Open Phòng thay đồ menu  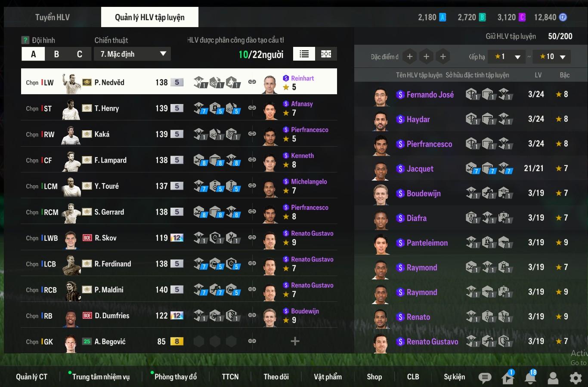point(175,377)
